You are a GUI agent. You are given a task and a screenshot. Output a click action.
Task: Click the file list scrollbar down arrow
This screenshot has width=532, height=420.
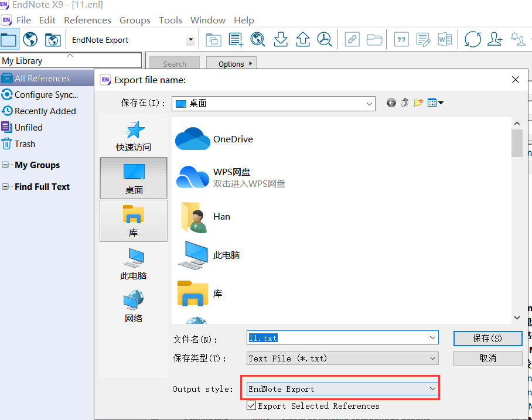point(517,317)
